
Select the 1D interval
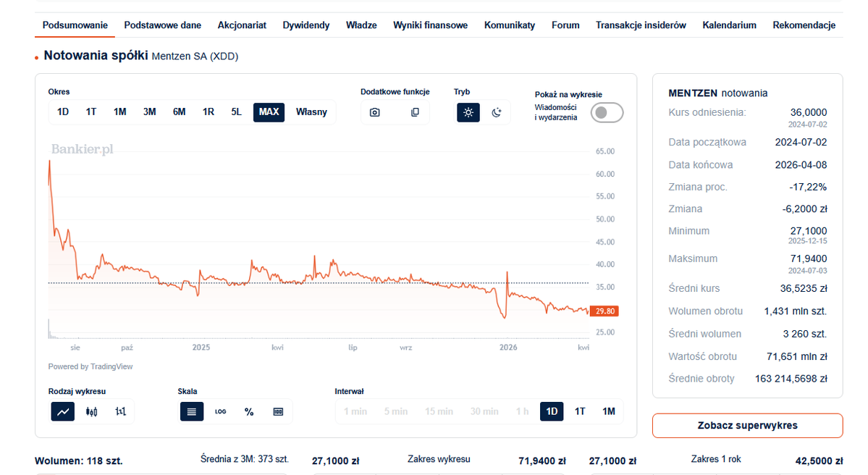[x=552, y=411]
